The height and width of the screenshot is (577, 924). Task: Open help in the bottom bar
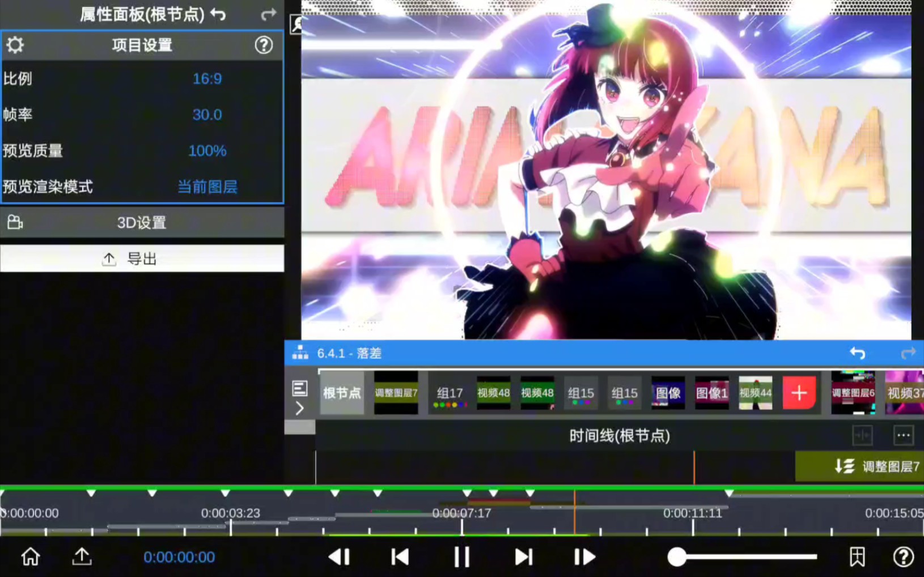[x=904, y=557]
